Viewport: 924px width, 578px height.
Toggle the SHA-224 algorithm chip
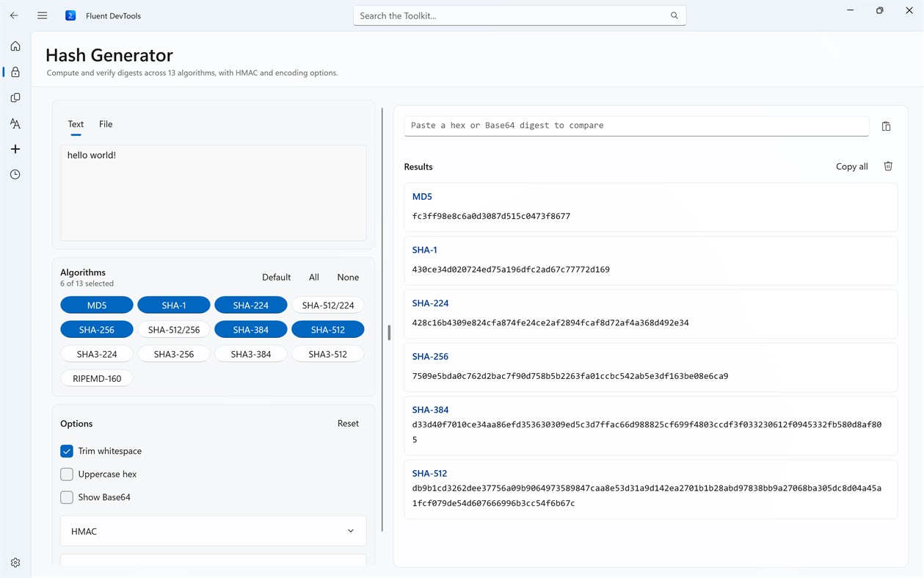point(251,305)
